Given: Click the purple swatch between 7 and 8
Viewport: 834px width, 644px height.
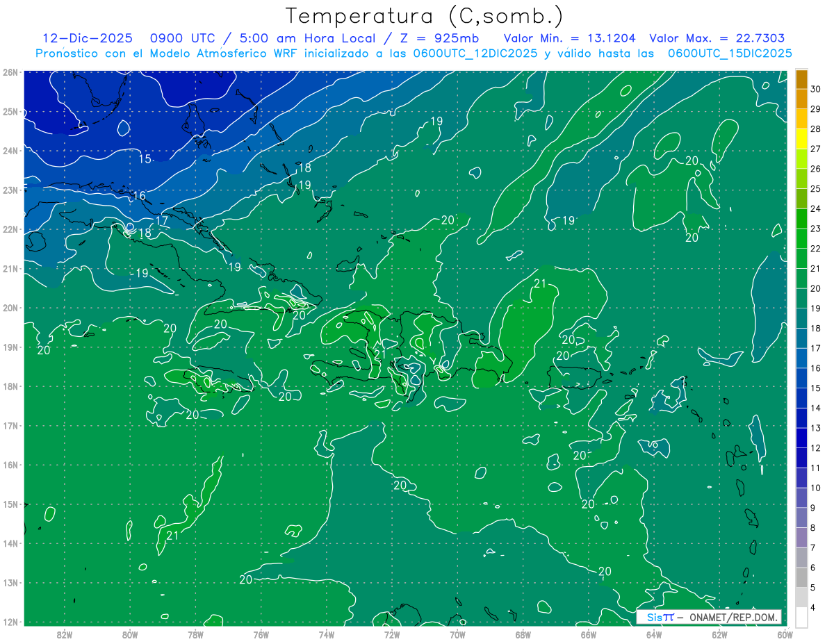Looking at the screenshot, I should pyautogui.click(x=801, y=537).
